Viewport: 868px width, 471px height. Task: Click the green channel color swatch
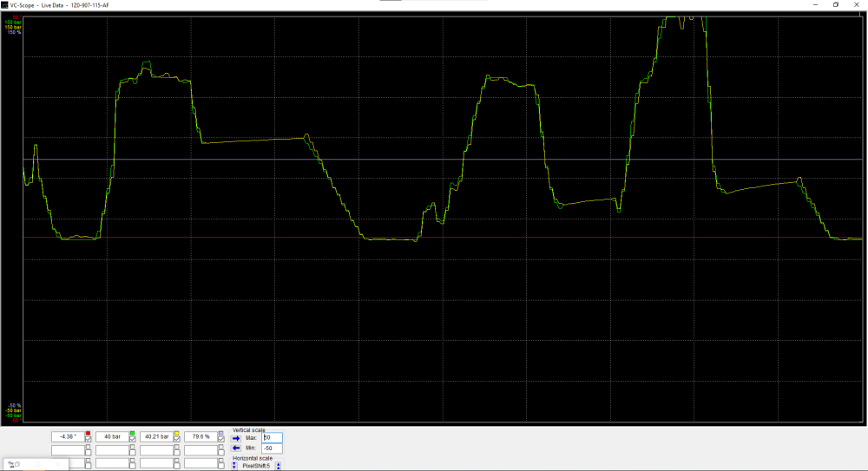tap(132, 434)
